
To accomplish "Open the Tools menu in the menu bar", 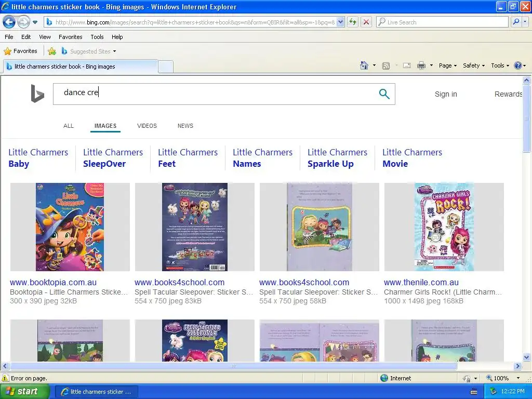I will pyautogui.click(x=97, y=37).
